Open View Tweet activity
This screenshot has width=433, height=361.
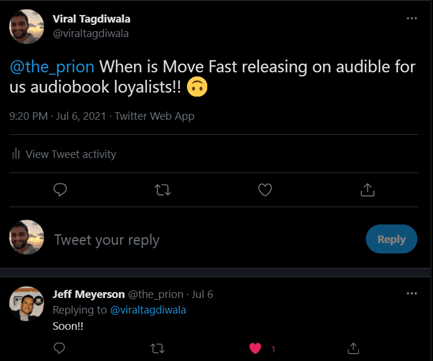64,154
